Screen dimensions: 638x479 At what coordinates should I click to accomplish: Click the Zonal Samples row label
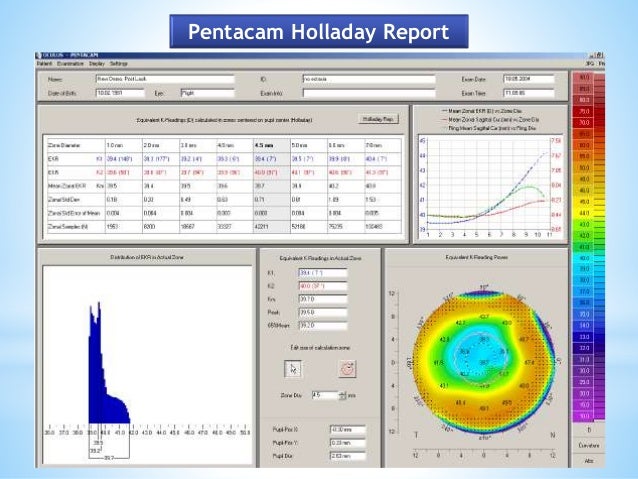click(x=67, y=227)
